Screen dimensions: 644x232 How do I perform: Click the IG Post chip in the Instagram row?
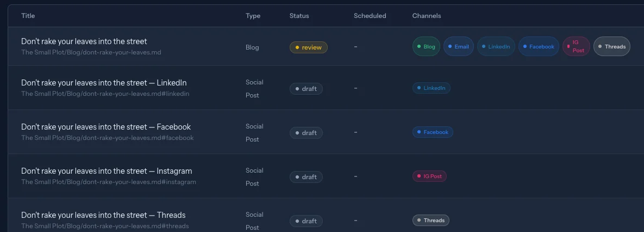429,176
